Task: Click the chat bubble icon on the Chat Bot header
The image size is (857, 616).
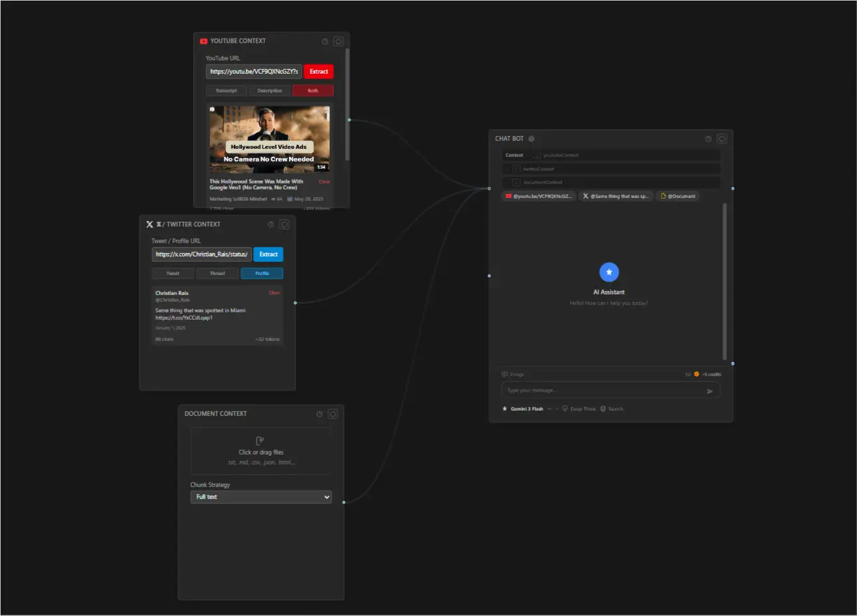Action: [721, 138]
